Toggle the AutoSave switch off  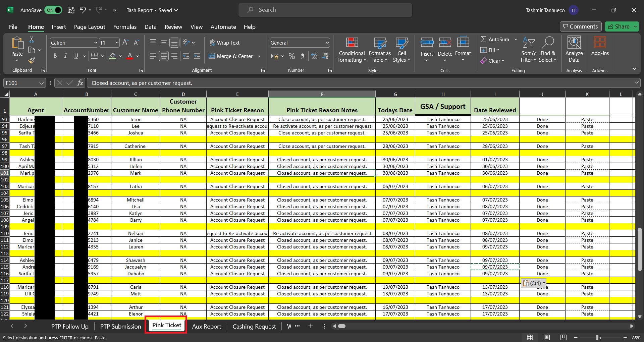pyautogui.click(x=53, y=10)
